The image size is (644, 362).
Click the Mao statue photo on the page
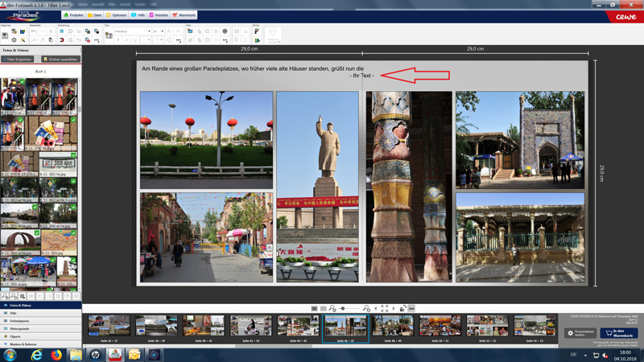coord(317,186)
